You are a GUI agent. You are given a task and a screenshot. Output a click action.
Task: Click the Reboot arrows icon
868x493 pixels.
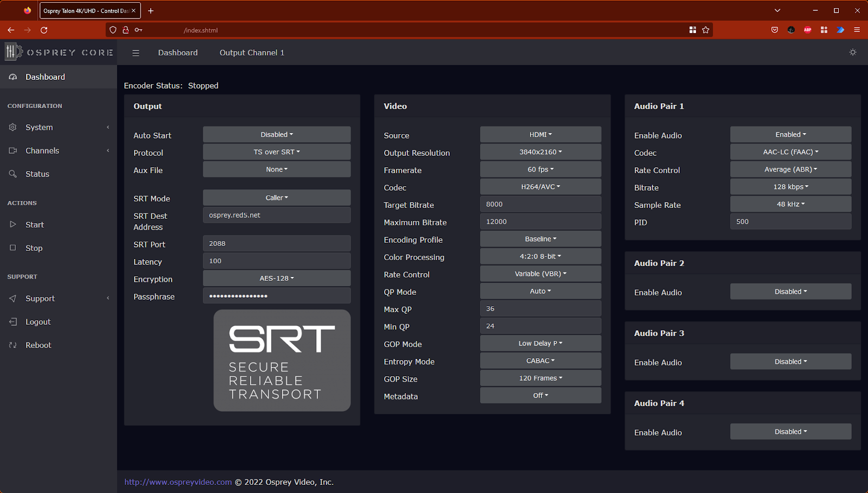(13, 345)
